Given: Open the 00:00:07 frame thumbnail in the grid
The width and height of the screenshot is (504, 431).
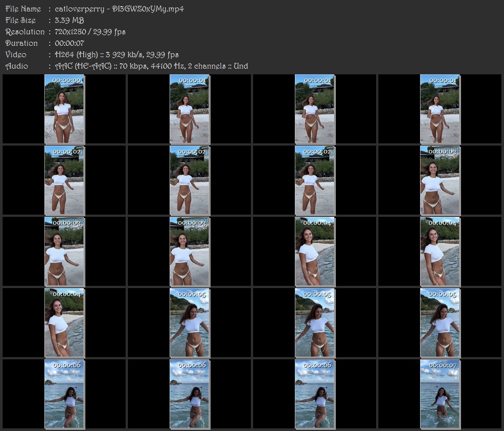Looking at the screenshot, I should click(x=440, y=394).
